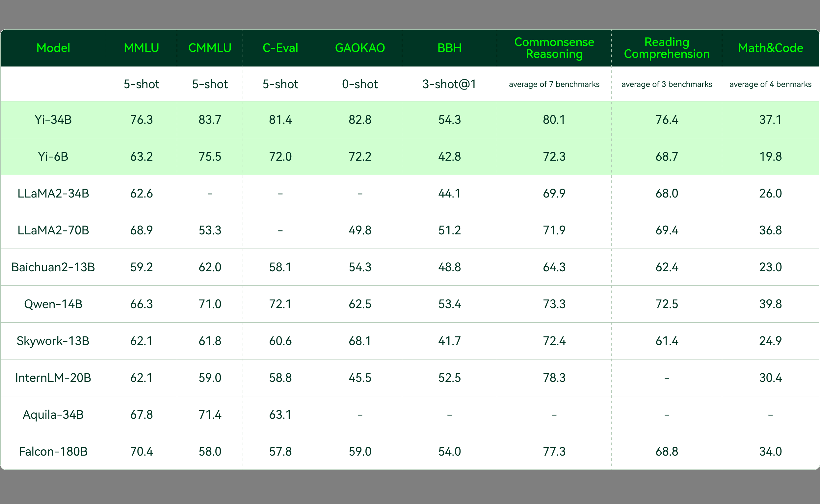Image resolution: width=820 pixels, height=504 pixels.
Task: Select the BBH column header
Action: [449, 48]
